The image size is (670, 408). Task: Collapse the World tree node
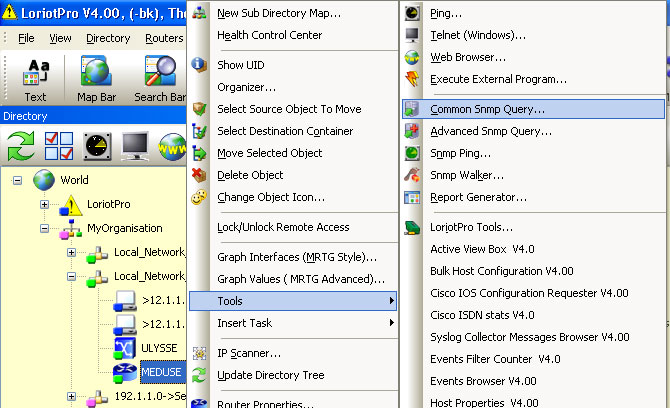17,181
